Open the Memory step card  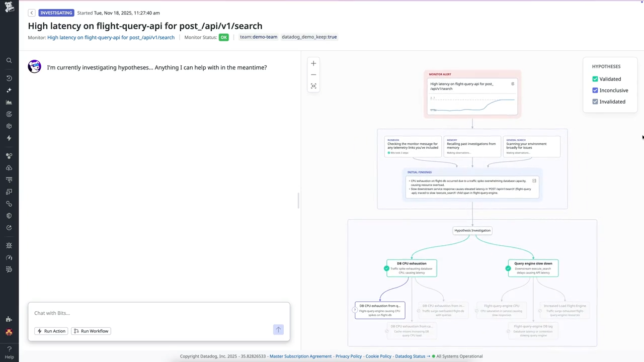472,146
